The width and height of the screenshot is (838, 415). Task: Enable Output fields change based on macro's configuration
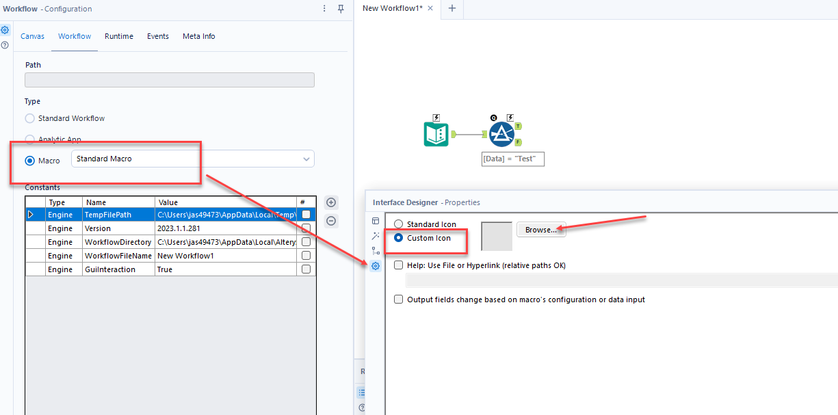point(398,300)
